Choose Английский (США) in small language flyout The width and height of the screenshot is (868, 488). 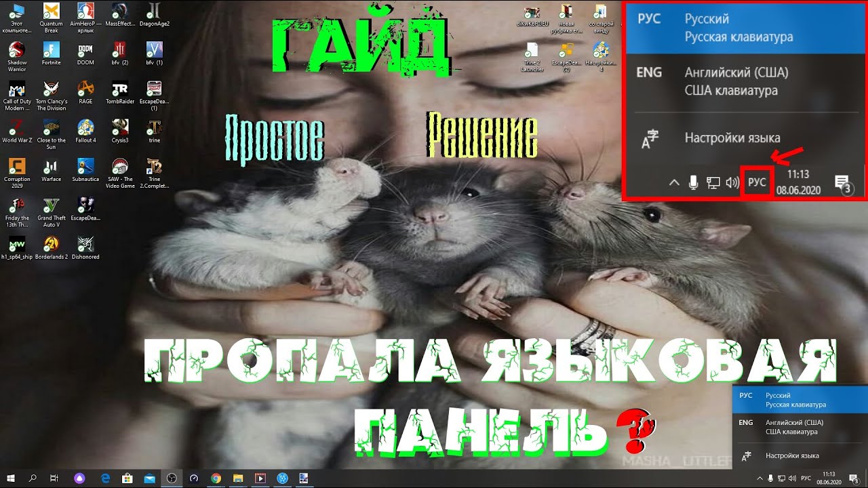click(800, 427)
